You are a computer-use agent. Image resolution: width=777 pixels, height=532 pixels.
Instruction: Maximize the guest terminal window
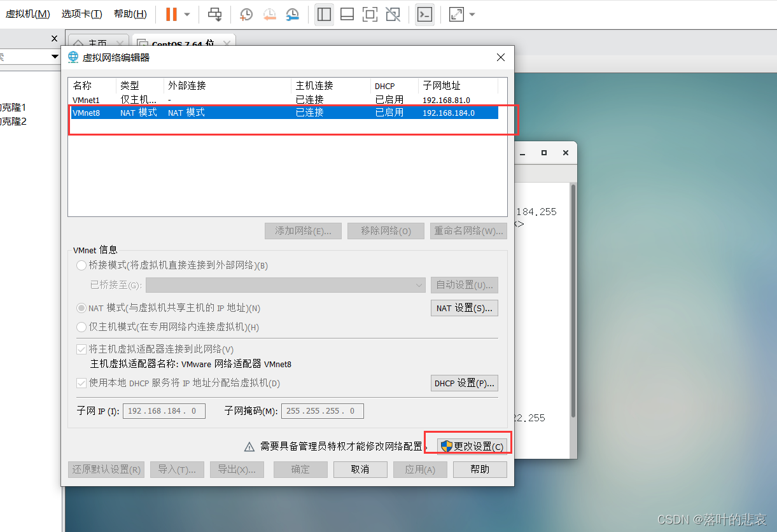[x=544, y=153]
